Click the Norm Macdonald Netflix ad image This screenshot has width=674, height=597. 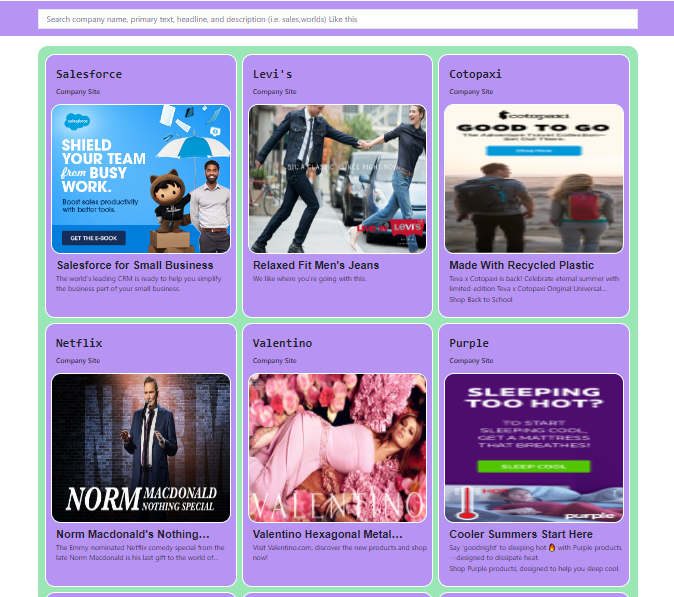point(141,448)
